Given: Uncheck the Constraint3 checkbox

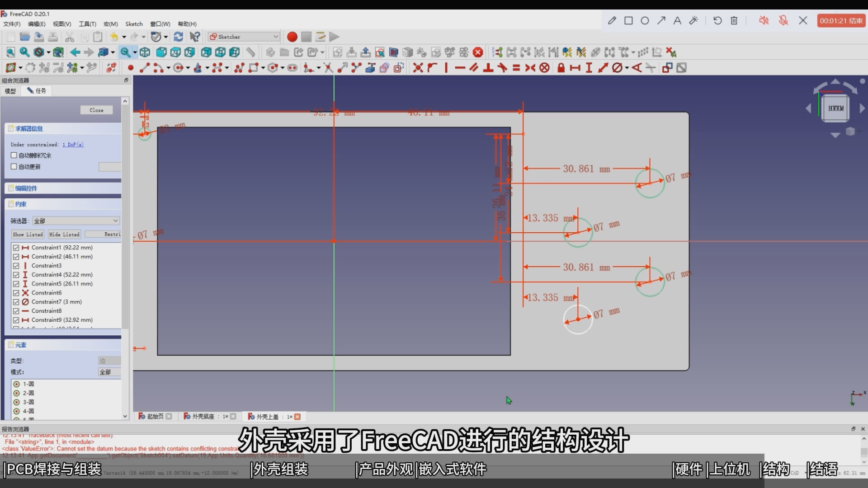Looking at the screenshot, I should (16, 266).
